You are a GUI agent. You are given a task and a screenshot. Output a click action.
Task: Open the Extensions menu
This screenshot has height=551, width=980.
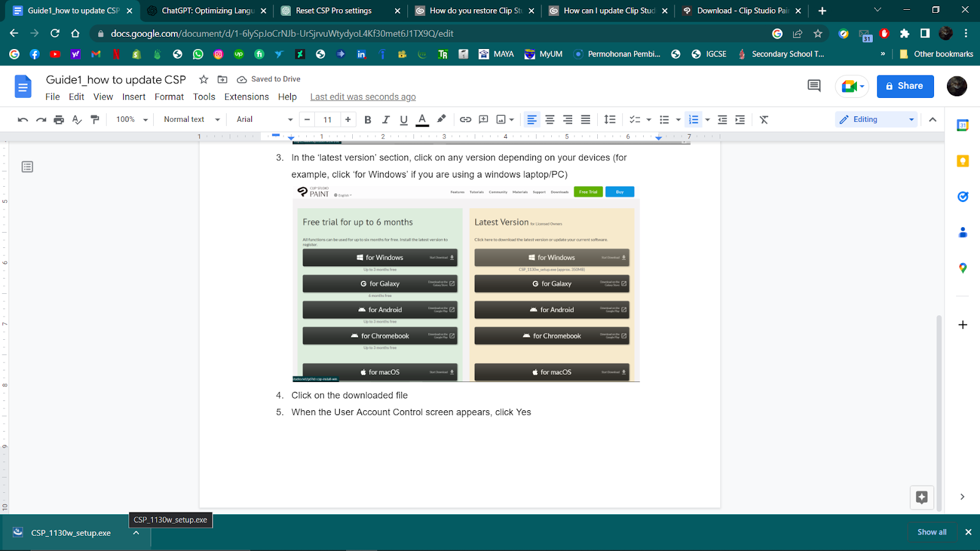pyautogui.click(x=246, y=97)
